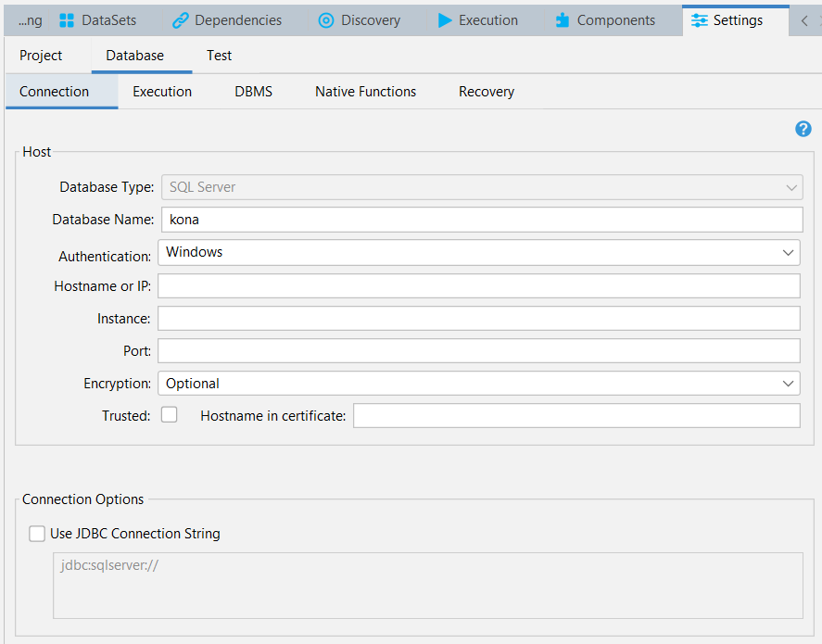This screenshot has width=822, height=644.
Task: Focus the Port input field
Action: point(478,351)
